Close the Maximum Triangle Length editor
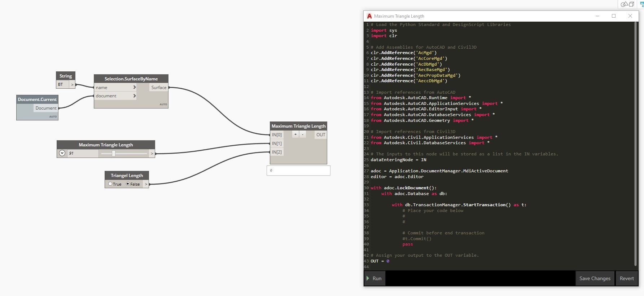The width and height of the screenshot is (644, 296). tap(630, 16)
